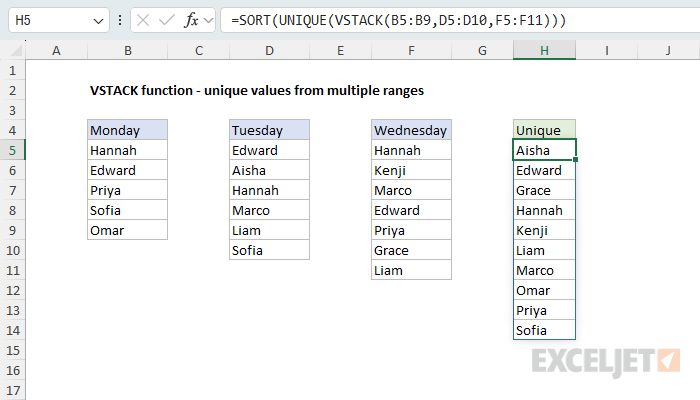Select row 1 header
Screen dimensions: 700x400
click(12, 71)
